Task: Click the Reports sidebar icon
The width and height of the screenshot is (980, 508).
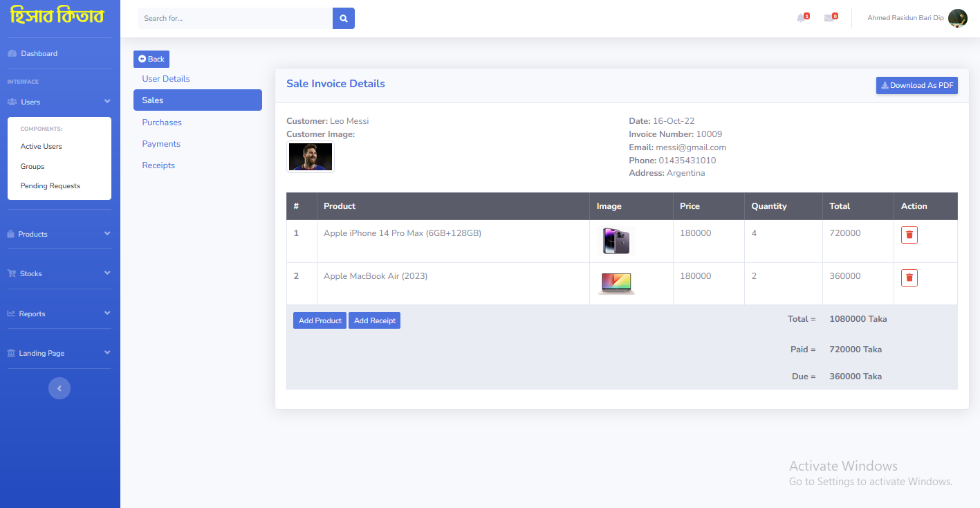Action: [10, 313]
